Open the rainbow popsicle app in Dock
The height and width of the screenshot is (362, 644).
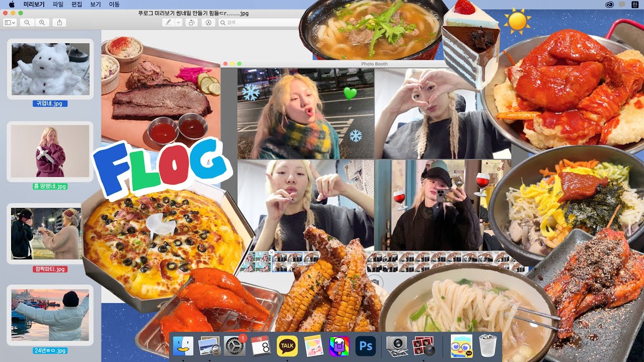(339, 346)
